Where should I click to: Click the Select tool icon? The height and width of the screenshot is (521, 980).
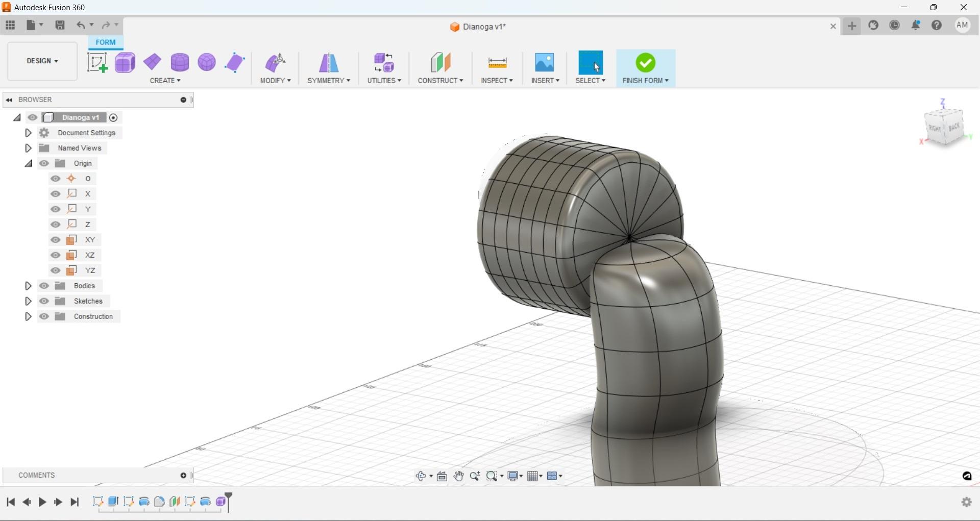click(x=591, y=62)
